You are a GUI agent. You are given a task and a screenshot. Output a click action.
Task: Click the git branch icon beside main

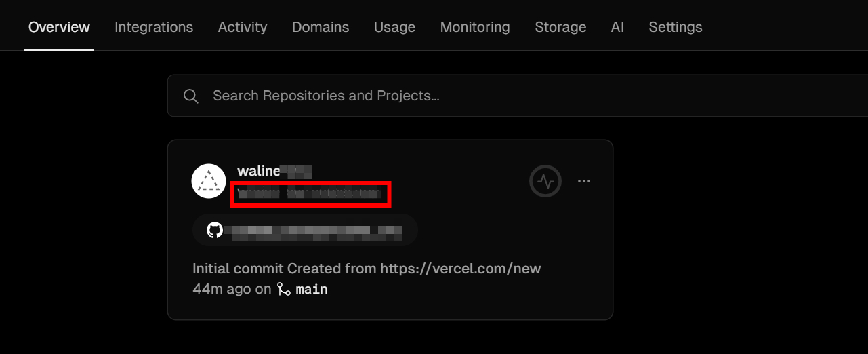[x=284, y=290]
